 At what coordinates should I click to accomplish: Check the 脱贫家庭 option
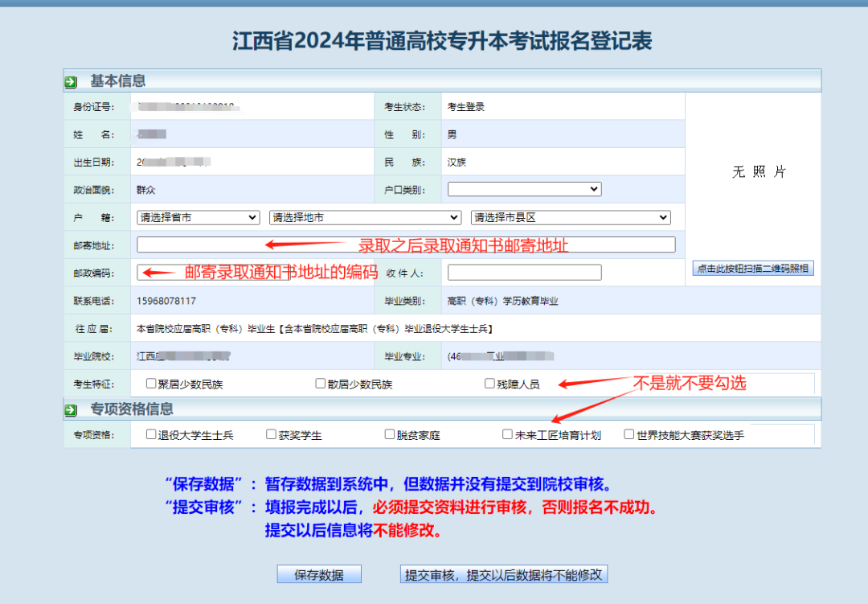coord(390,434)
